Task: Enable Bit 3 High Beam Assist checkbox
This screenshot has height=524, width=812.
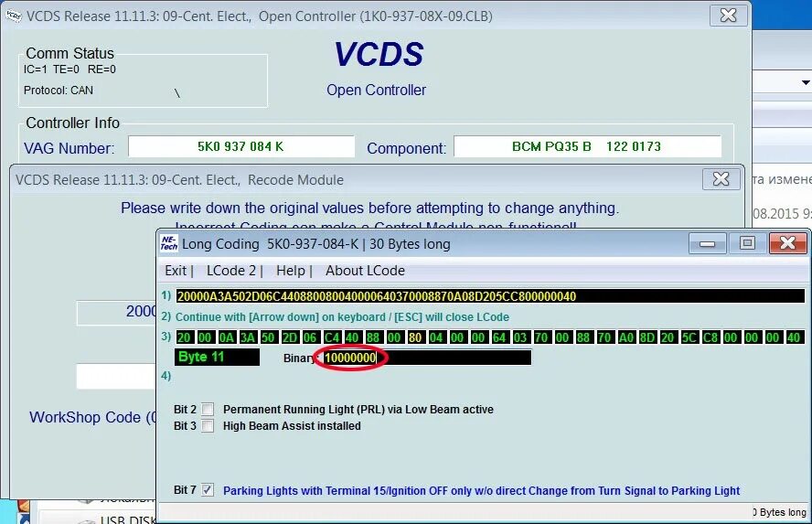Action: coord(208,425)
